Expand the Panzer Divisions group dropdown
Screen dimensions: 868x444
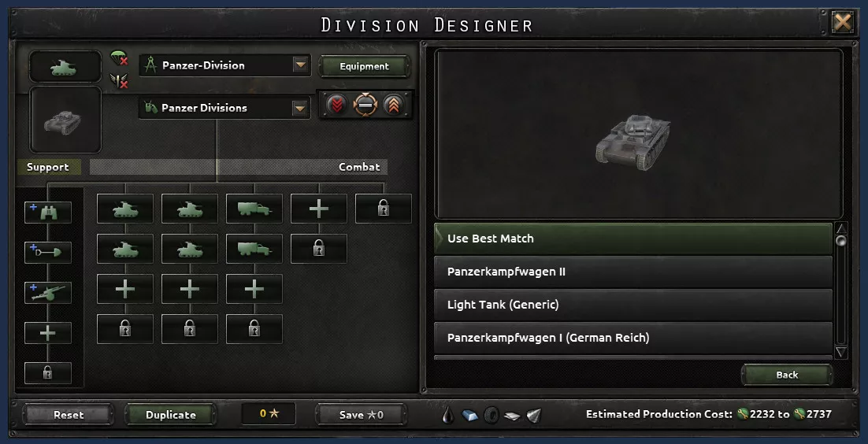click(x=300, y=108)
